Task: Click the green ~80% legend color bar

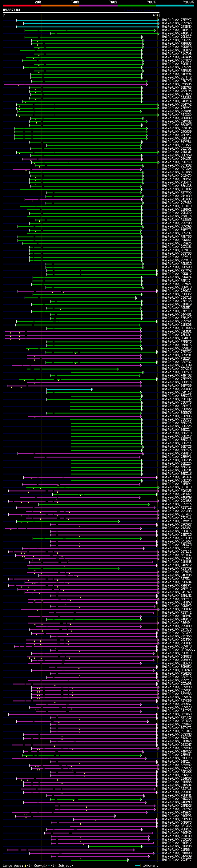Action: pyautogui.click(x=137, y=6)
